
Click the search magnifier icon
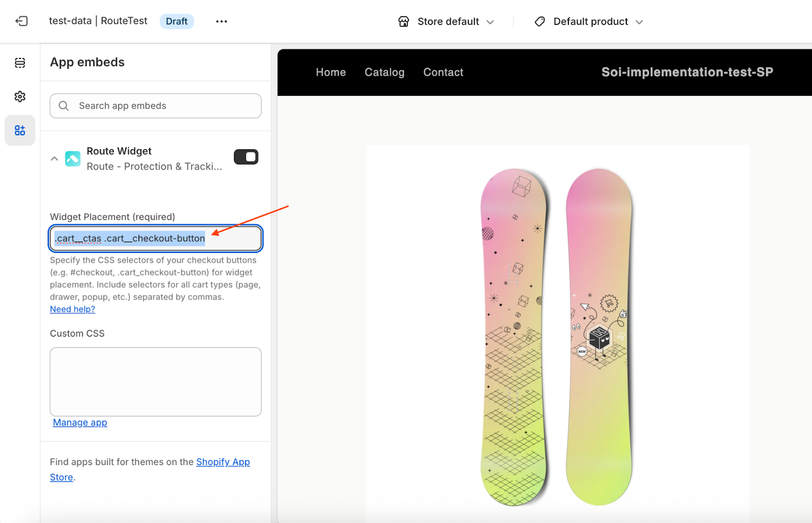tap(64, 106)
